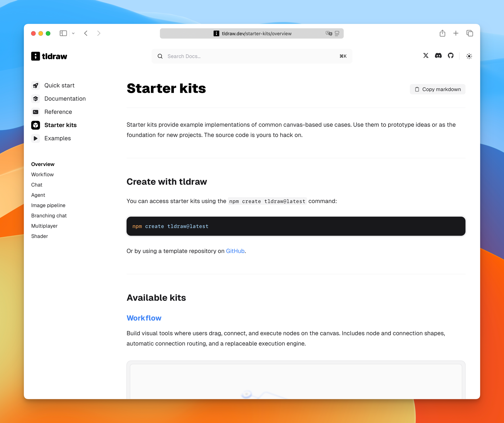
Task: Go back with the Safari back arrow
Action: (x=86, y=33)
